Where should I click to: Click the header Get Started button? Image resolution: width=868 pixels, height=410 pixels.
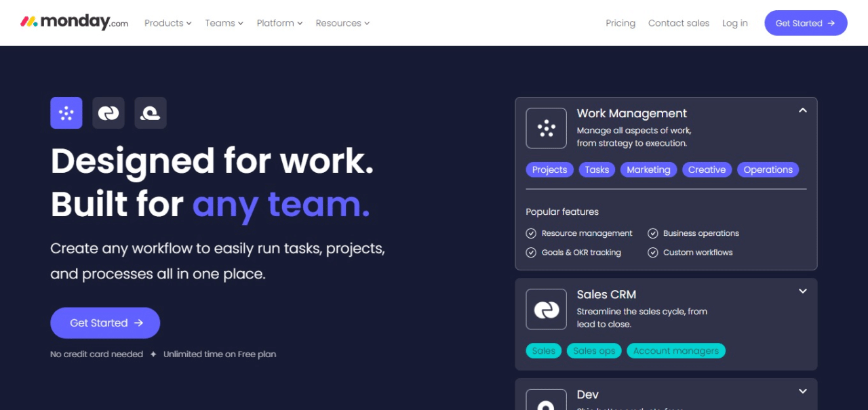point(806,23)
